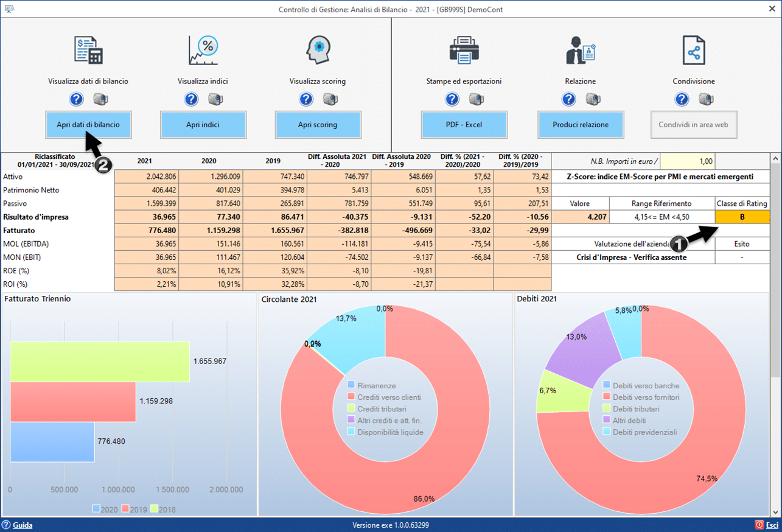Viewport: 782px width, 532px height.
Task: Click the share document icon above Condivisione
Action: click(x=694, y=50)
